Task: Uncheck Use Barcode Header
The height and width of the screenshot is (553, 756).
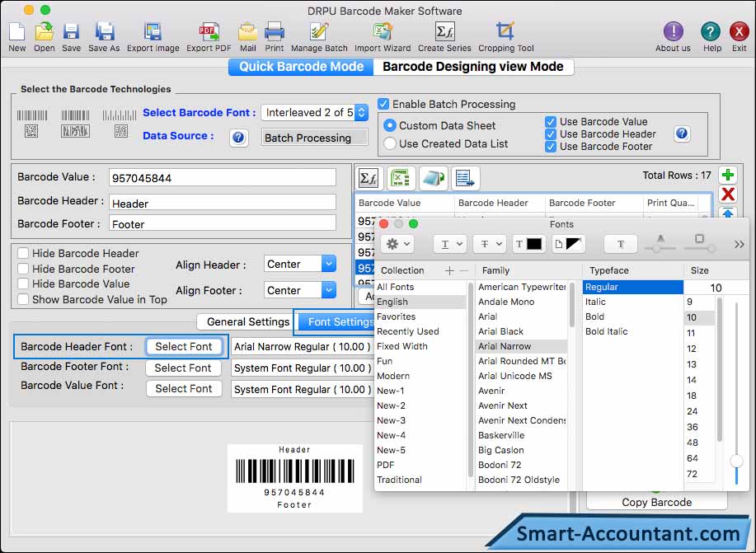Action: point(551,134)
